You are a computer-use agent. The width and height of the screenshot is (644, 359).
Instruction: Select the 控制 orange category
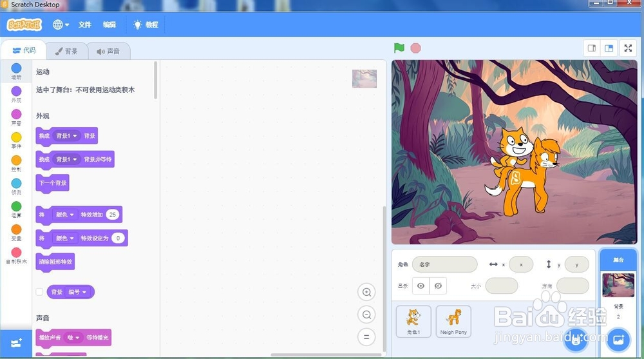pos(17,163)
